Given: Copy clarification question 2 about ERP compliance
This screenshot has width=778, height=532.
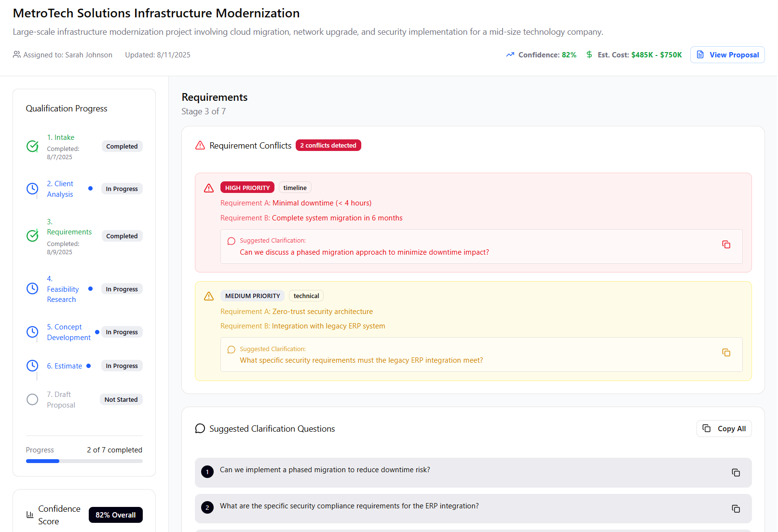Looking at the screenshot, I should click(x=736, y=509).
